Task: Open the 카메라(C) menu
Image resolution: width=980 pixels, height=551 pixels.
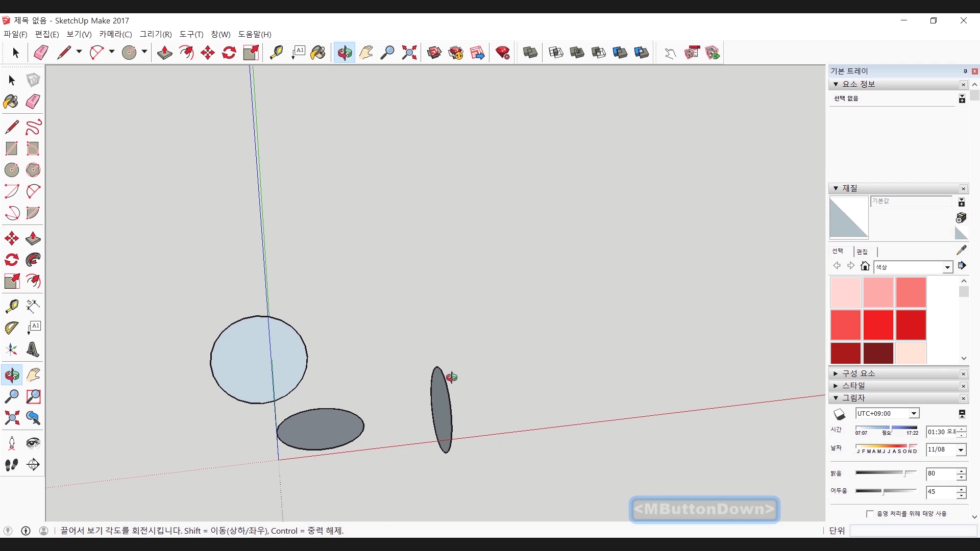Action: (115, 34)
